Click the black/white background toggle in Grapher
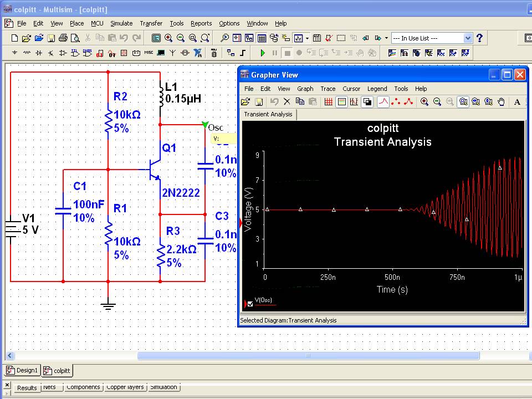532x399 pixels. [x=367, y=102]
